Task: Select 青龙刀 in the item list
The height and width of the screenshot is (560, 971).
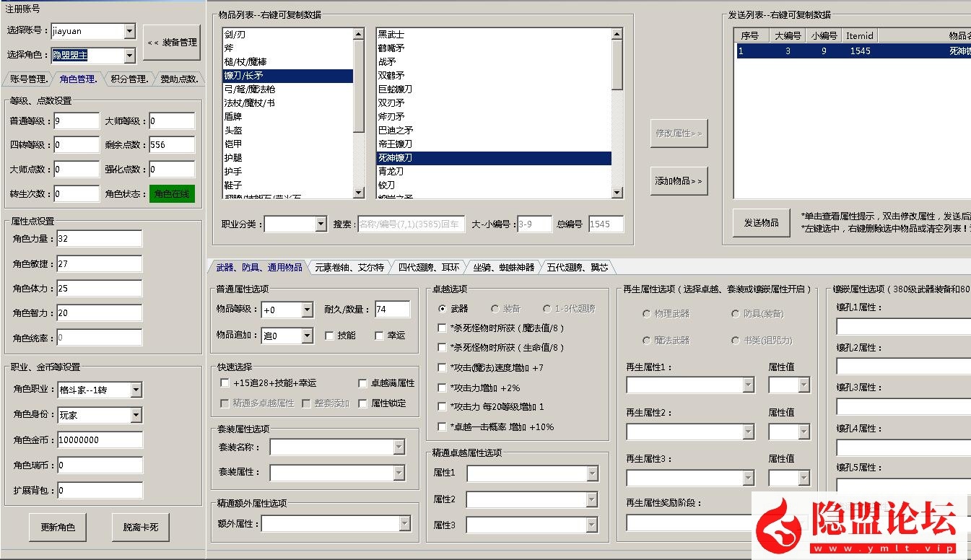Action: coord(494,172)
